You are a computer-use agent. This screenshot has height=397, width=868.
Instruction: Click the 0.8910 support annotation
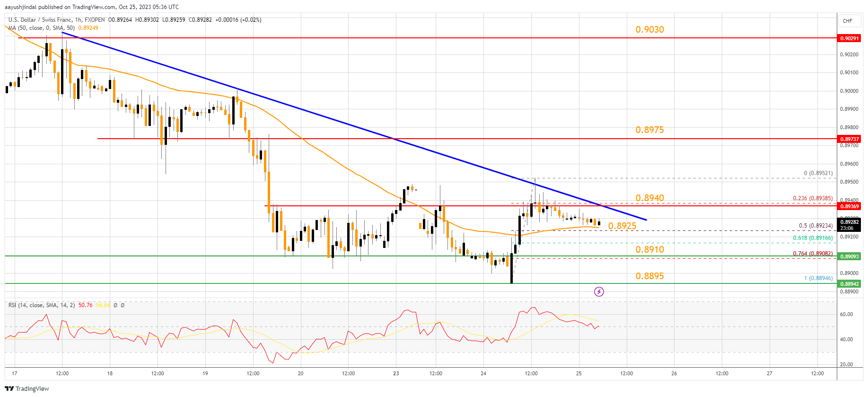649,249
